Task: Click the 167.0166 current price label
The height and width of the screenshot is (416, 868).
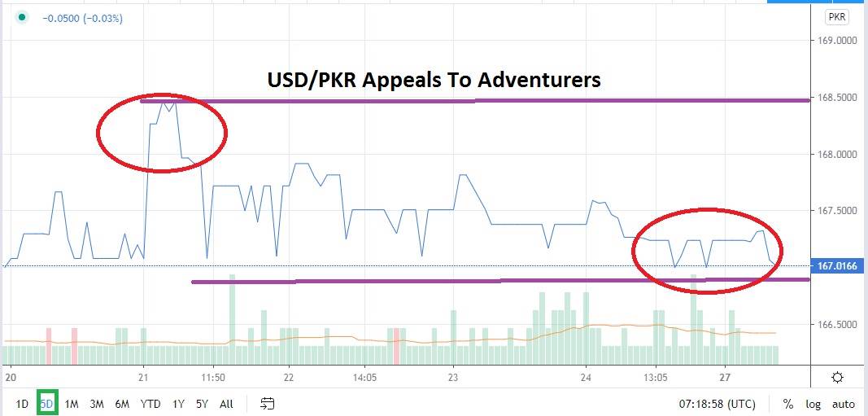Action: point(838,266)
